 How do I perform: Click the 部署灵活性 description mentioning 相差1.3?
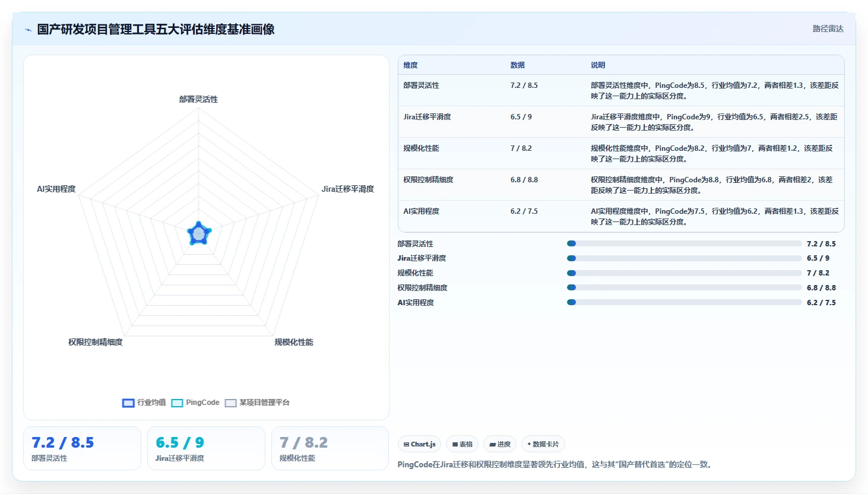715,91
